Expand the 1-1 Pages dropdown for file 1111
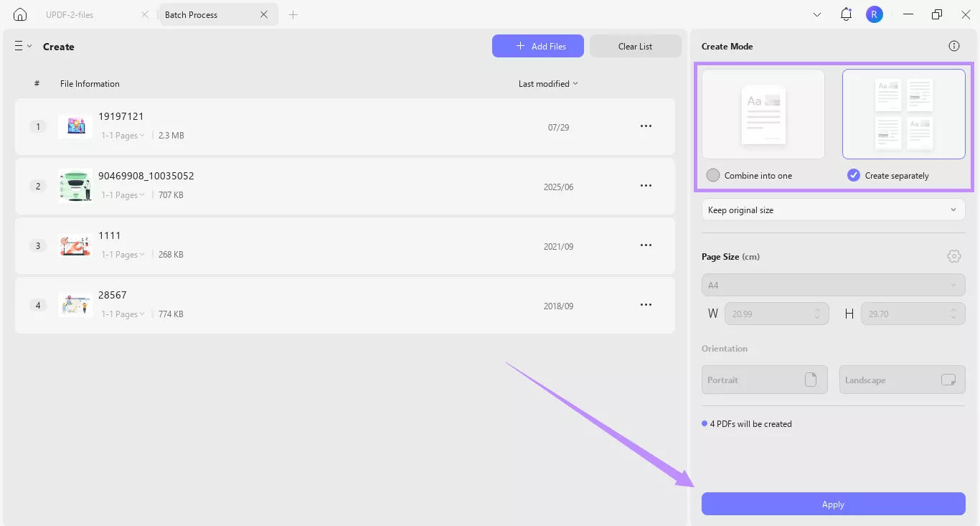This screenshot has width=980, height=526. pyautogui.click(x=123, y=254)
